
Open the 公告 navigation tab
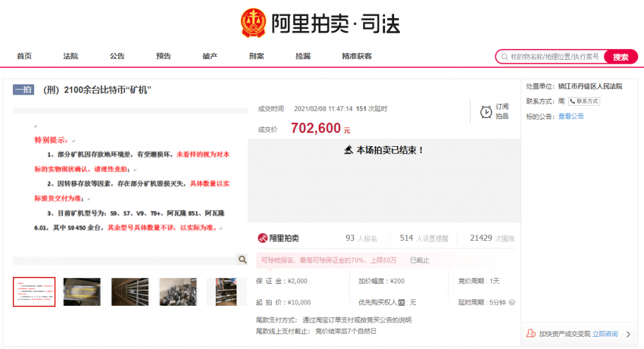[117, 56]
